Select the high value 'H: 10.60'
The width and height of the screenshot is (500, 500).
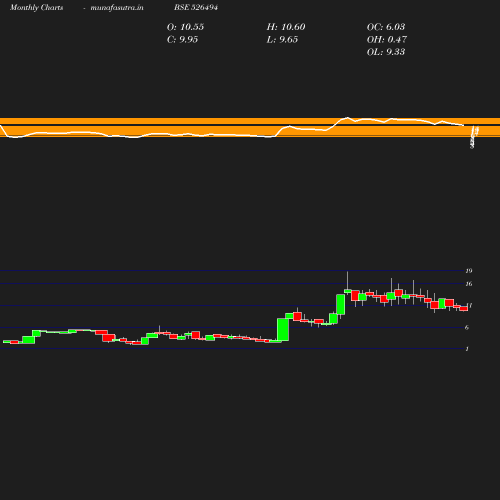click(286, 27)
